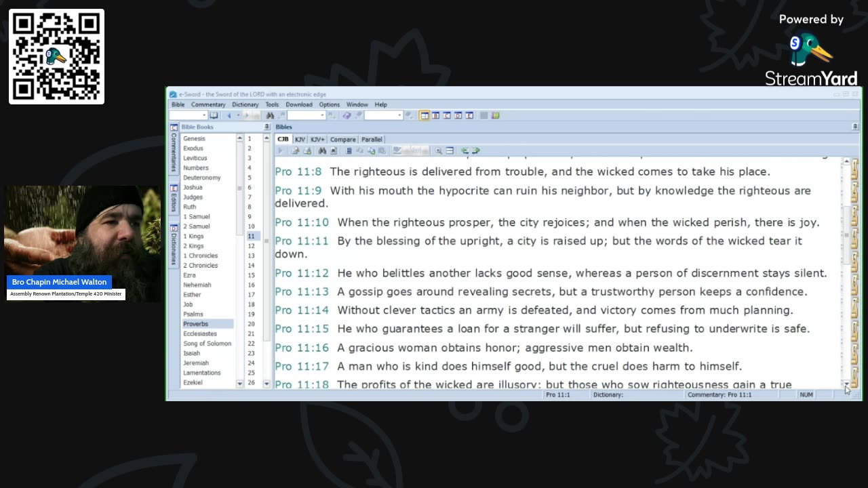Open the third combo box in main toolbar
The width and height of the screenshot is (868, 488).
[x=384, y=115]
